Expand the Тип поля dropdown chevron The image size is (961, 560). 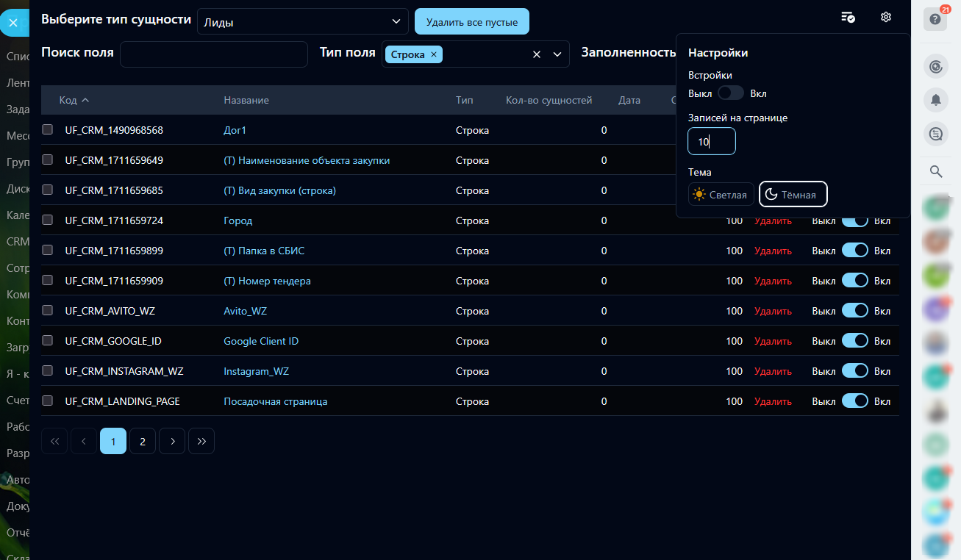click(557, 54)
